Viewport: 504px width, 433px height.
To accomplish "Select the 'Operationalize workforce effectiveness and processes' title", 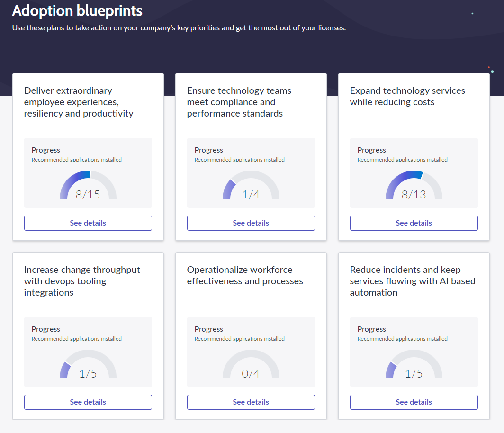I will point(245,275).
